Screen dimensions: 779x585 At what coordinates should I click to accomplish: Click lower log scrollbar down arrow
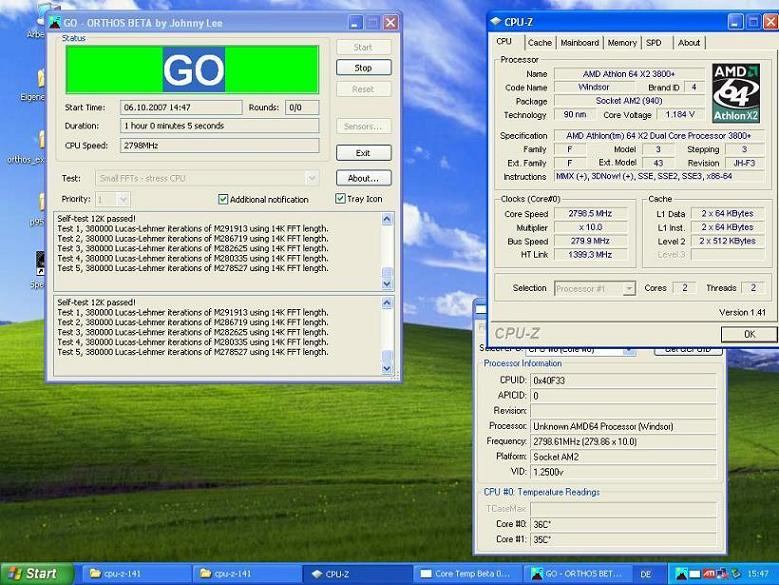(387, 368)
